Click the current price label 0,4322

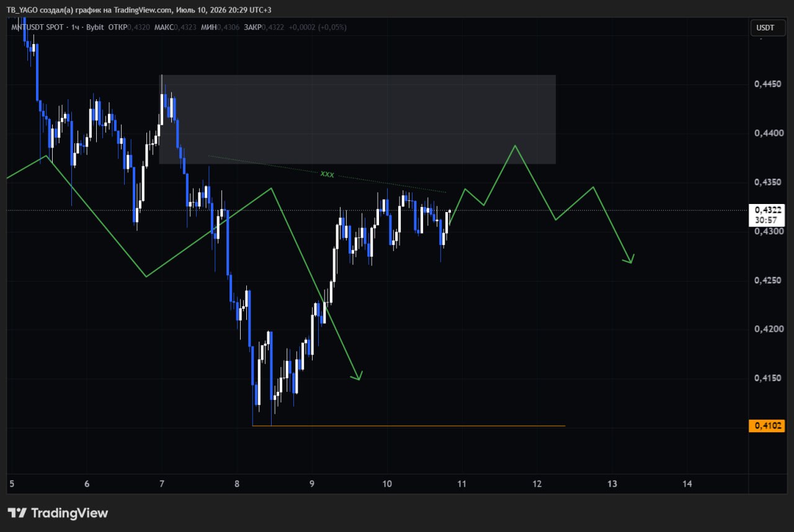click(767, 210)
